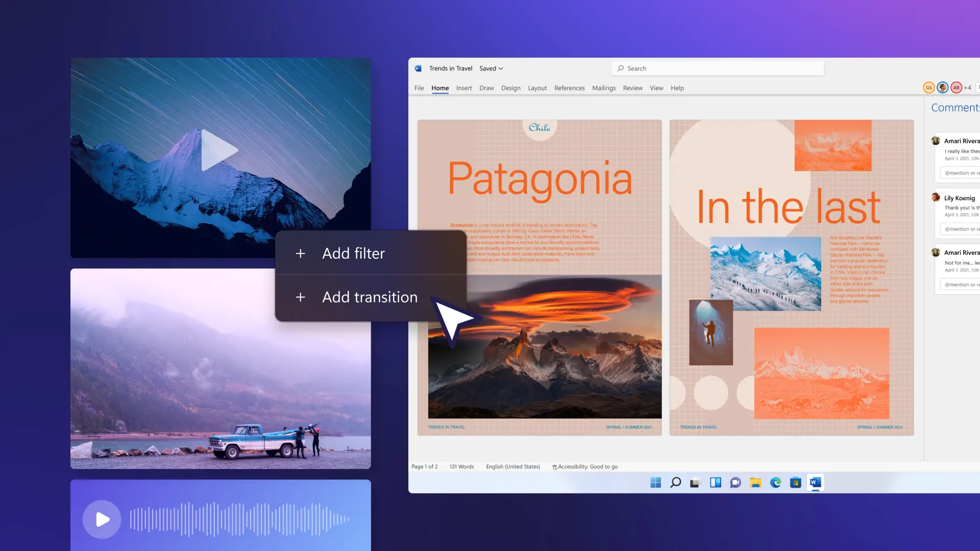
Task: Open the Insert ribbon tab
Action: pos(464,88)
